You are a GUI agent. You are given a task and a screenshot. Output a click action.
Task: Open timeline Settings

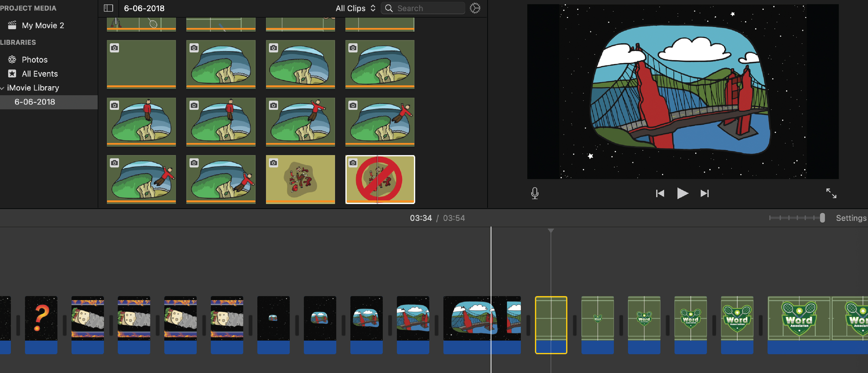851,218
